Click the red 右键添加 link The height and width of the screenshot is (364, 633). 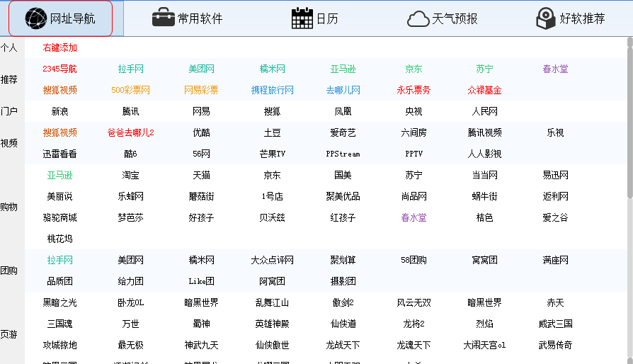pyautogui.click(x=59, y=47)
